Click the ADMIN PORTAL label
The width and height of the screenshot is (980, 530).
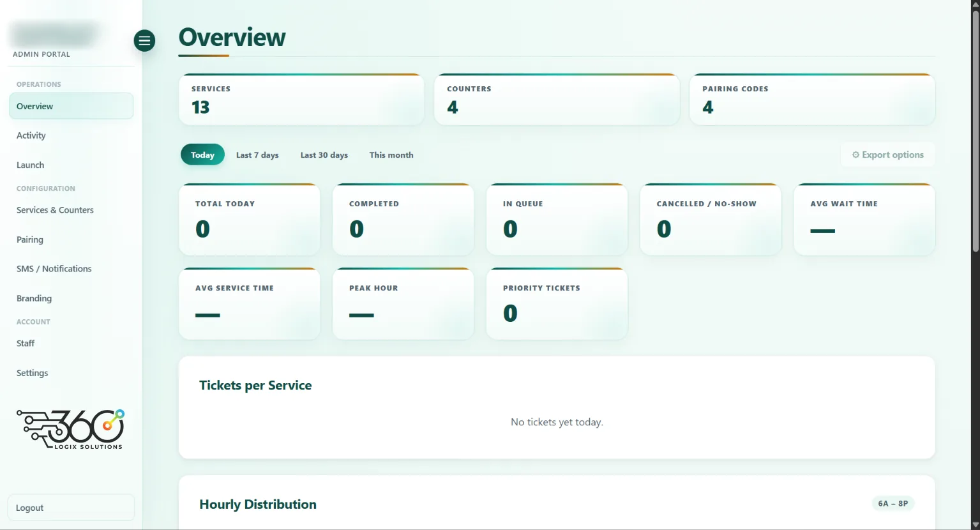(x=41, y=54)
